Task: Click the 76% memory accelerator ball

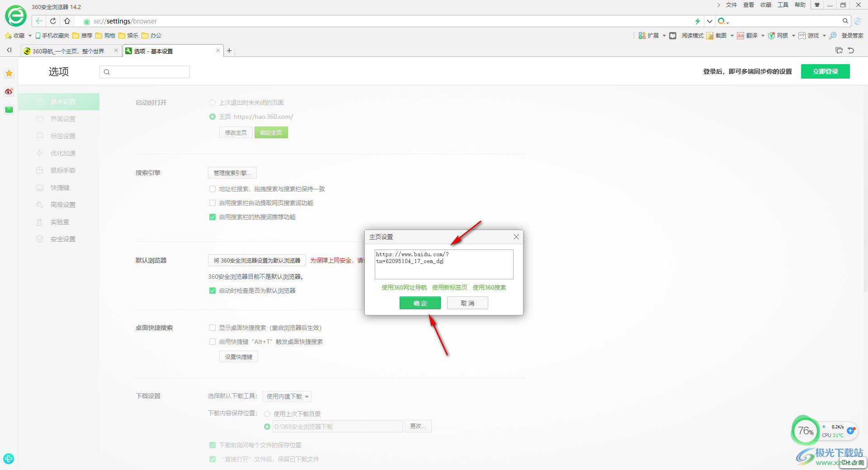Action: (x=806, y=431)
